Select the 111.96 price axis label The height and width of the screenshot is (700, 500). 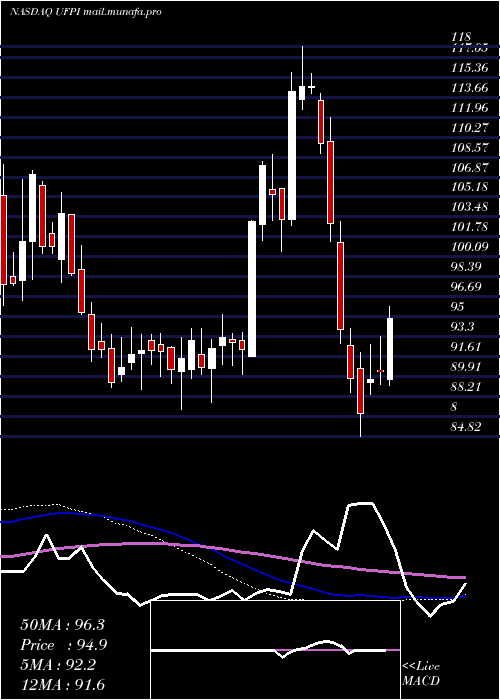coord(470,108)
